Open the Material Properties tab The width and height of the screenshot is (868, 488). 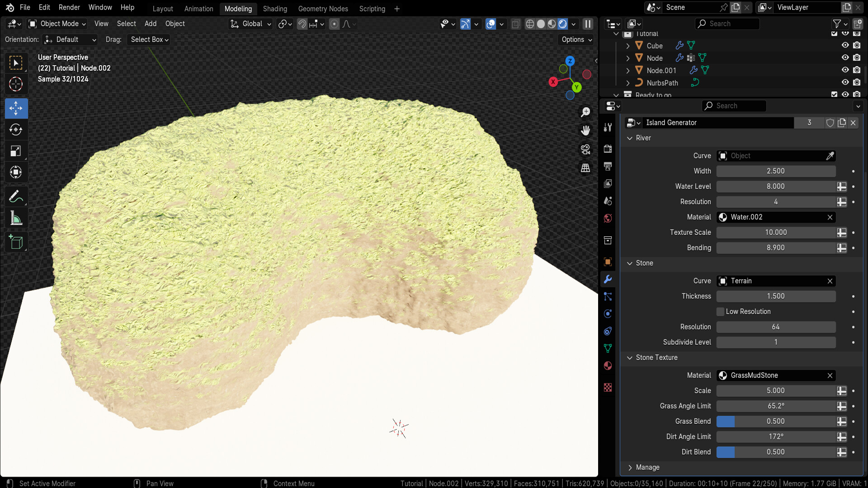(x=608, y=366)
